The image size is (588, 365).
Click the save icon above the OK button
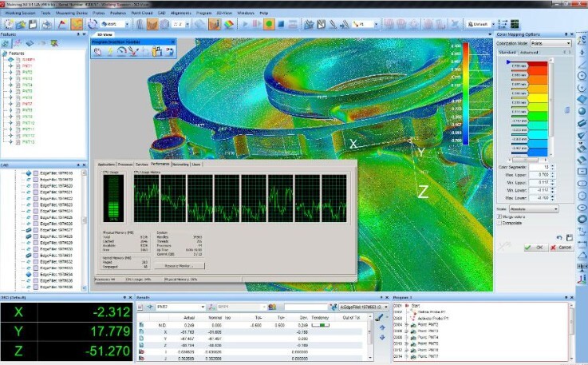tap(570, 237)
